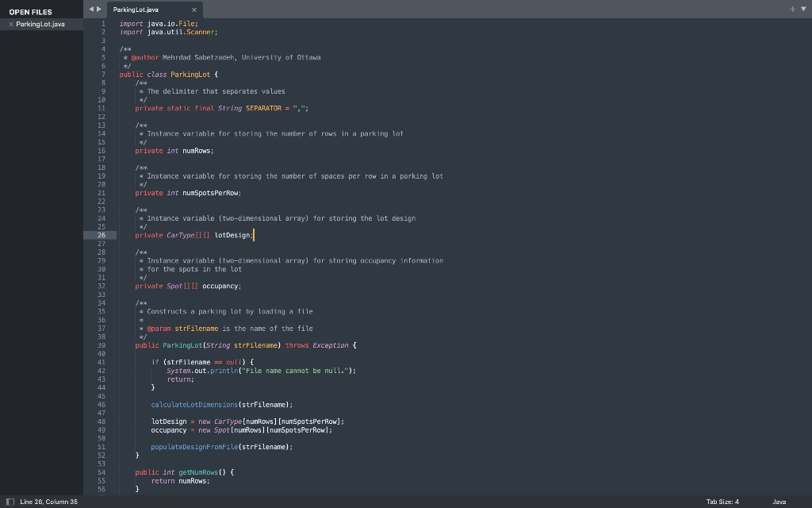Open the Java syntax selector in status bar

tap(779, 502)
